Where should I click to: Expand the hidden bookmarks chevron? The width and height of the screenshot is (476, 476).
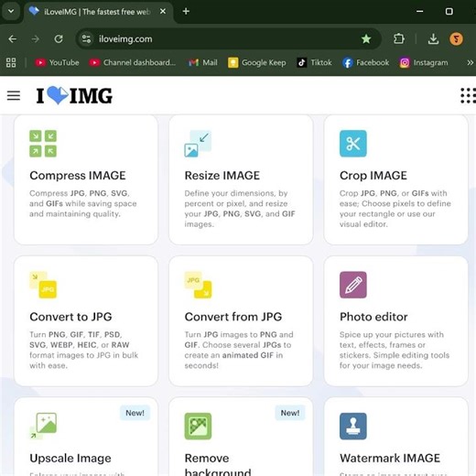(470, 62)
